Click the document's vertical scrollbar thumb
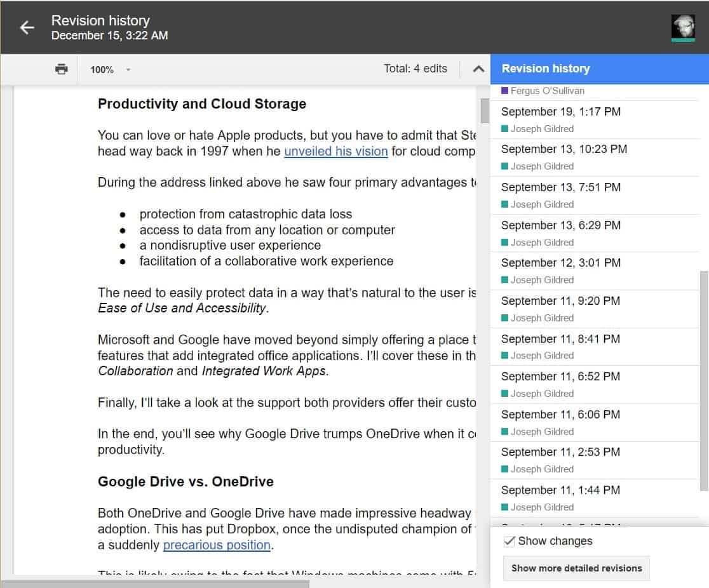Screen dimensions: 709x588 coord(485,110)
